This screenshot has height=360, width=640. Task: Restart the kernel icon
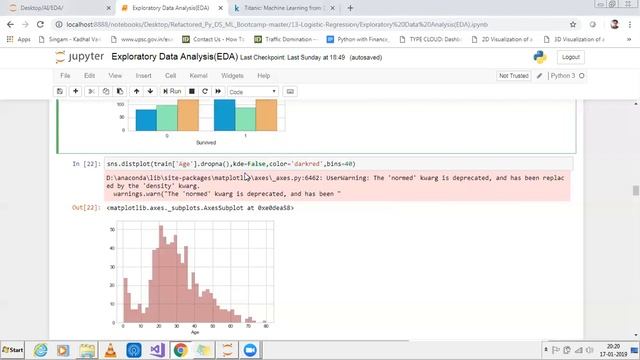pos(205,91)
